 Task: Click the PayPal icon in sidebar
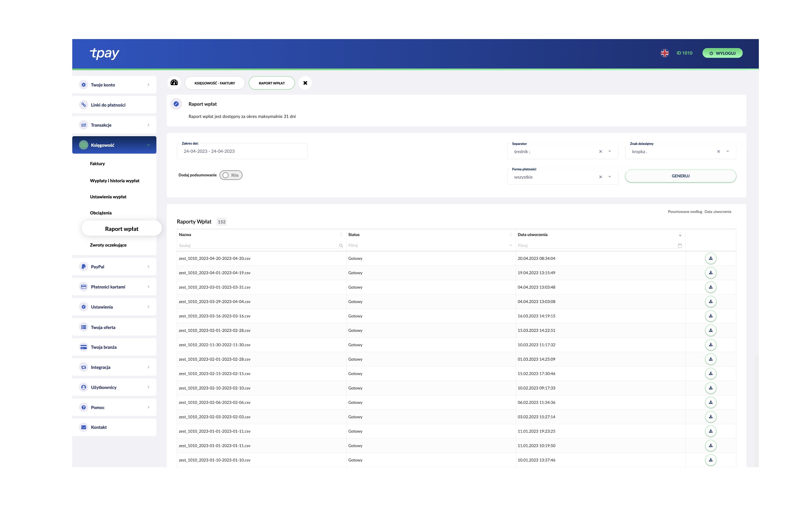(83, 266)
